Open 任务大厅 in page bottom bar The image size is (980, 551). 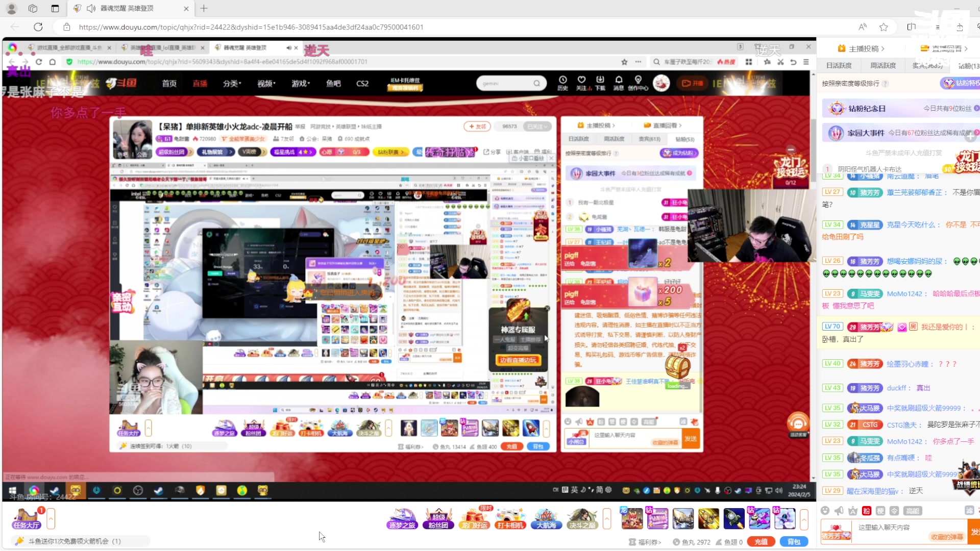(x=27, y=519)
